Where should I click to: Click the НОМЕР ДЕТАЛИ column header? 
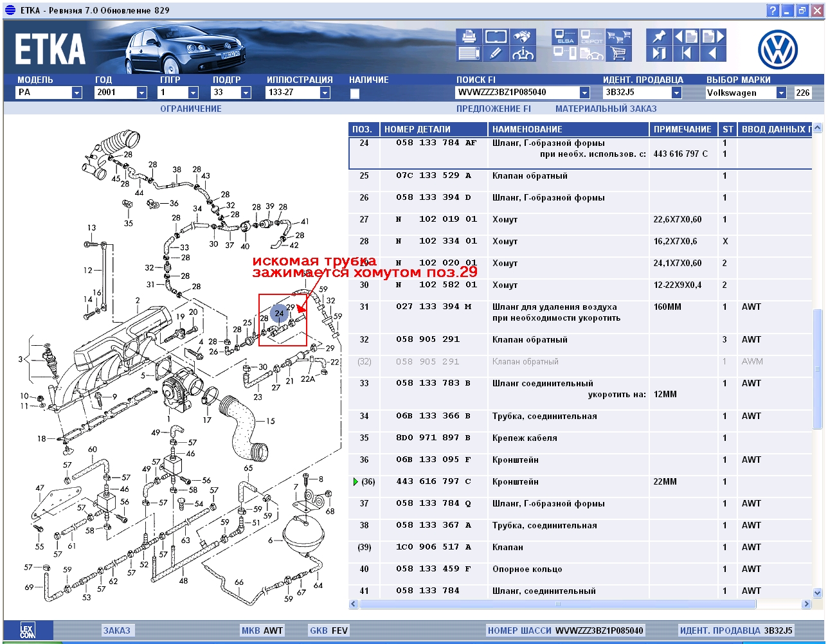point(434,129)
